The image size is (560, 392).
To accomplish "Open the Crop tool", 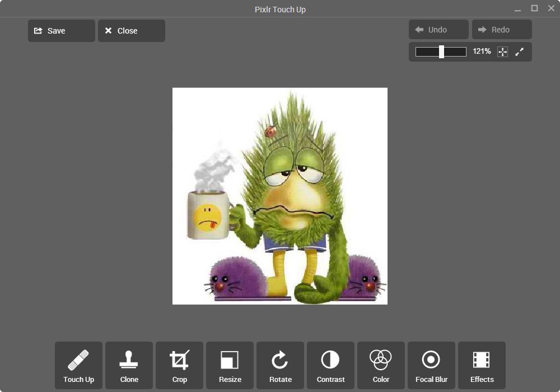I will click(179, 365).
